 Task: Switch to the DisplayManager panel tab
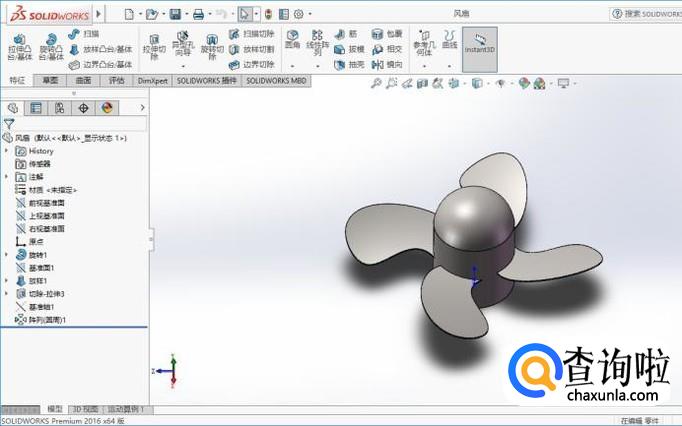coord(106,108)
